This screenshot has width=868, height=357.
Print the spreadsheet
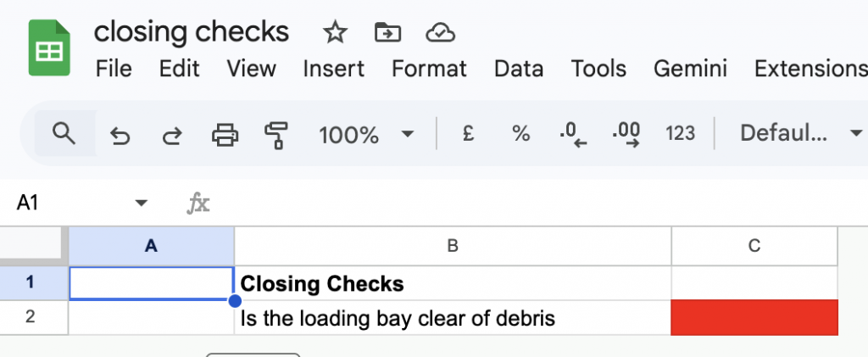pyautogui.click(x=225, y=134)
